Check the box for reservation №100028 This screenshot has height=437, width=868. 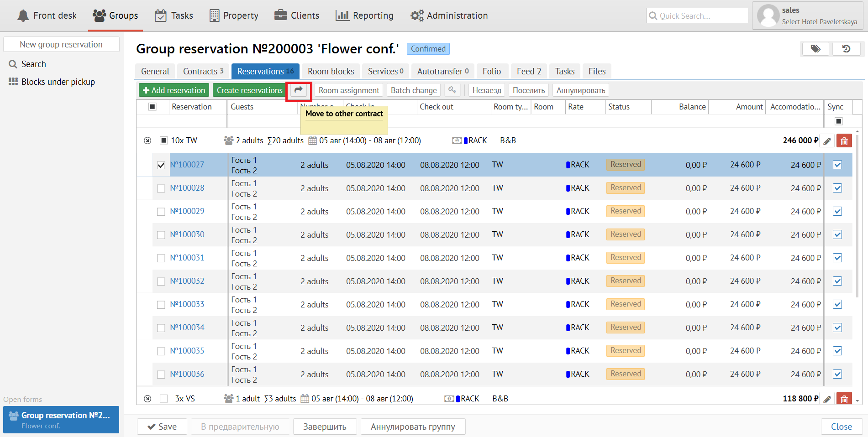click(161, 188)
